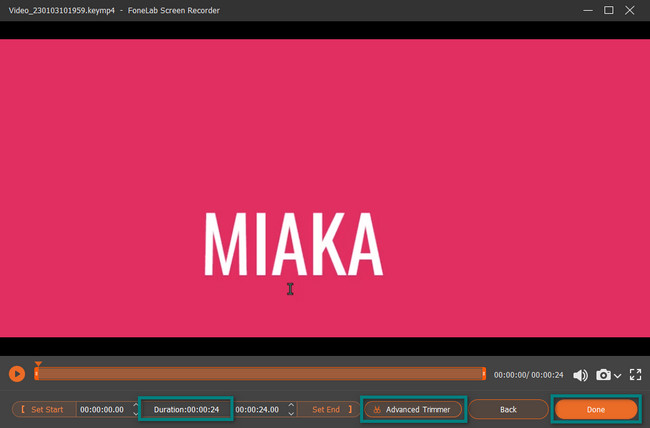Select the left trim start handle
This screenshot has width=650, height=428.
[x=36, y=374]
